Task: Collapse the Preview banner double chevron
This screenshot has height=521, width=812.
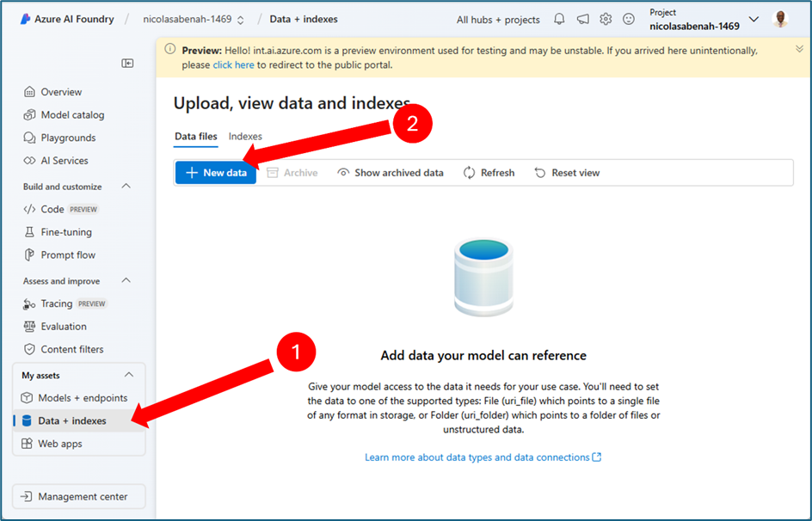Action: click(800, 49)
